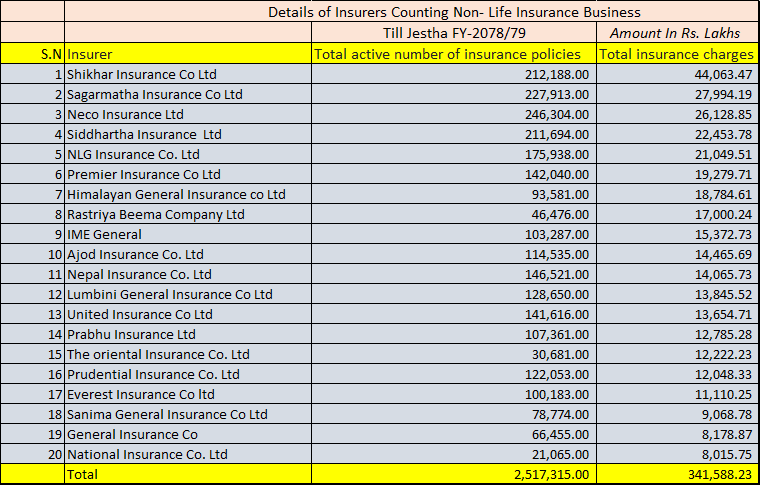Click 'Total active number of insurance policies' header

(x=453, y=54)
